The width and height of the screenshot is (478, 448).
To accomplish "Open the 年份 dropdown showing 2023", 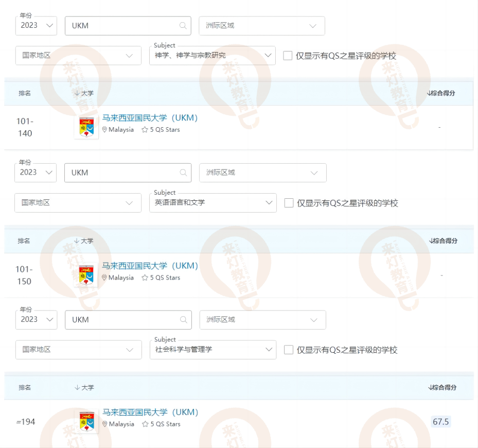I will click(x=36, y=26).
